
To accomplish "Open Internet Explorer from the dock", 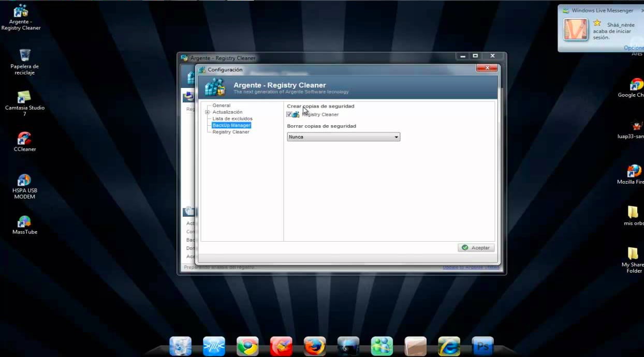I will pyautogui.click(x=449, y=346).
